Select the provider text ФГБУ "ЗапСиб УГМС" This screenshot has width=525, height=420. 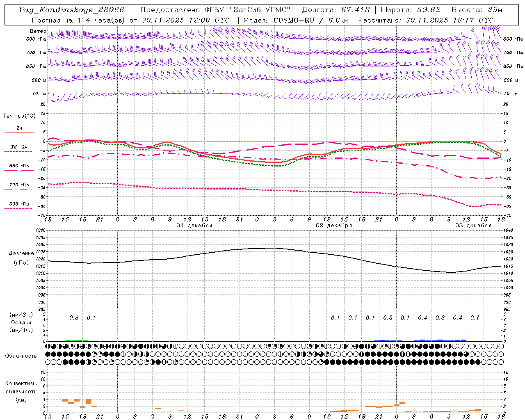point(247,10)
